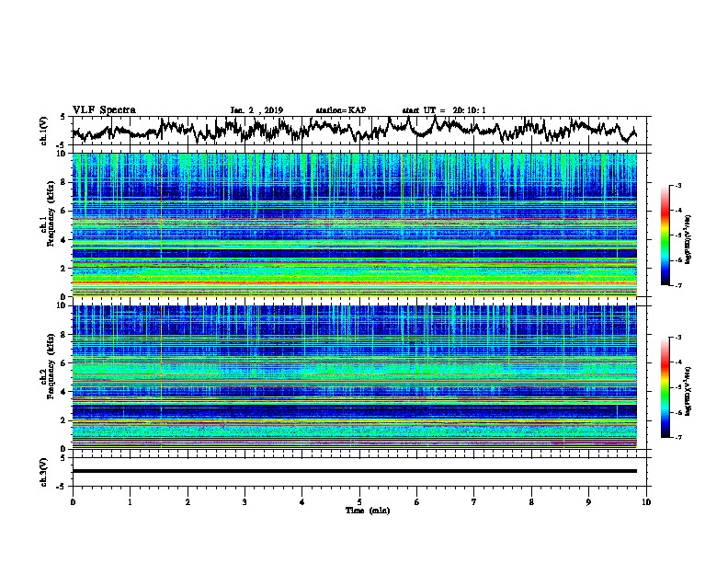The image size is (728, 563).
Task: Click time axis tick label "7"
Action: [x=474, y=502]
